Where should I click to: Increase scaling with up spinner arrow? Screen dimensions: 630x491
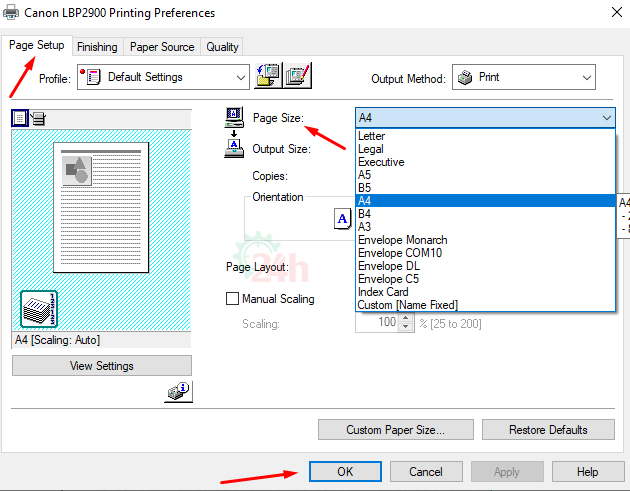[406, 318]
